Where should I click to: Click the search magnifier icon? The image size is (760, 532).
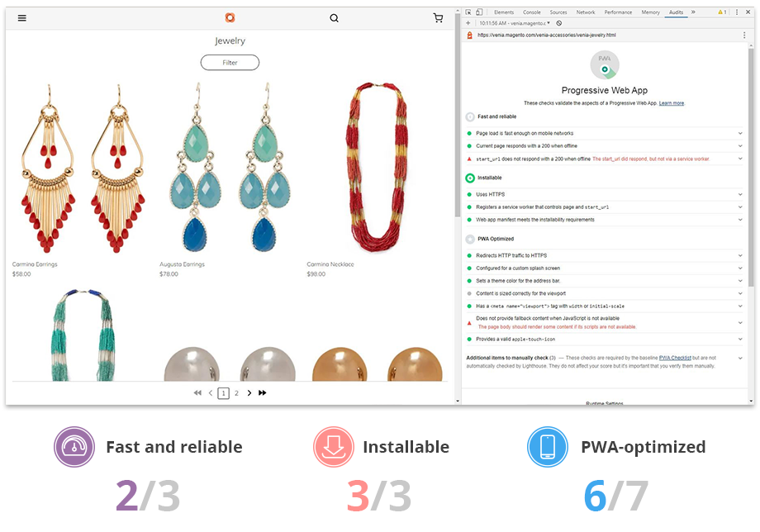334,18
